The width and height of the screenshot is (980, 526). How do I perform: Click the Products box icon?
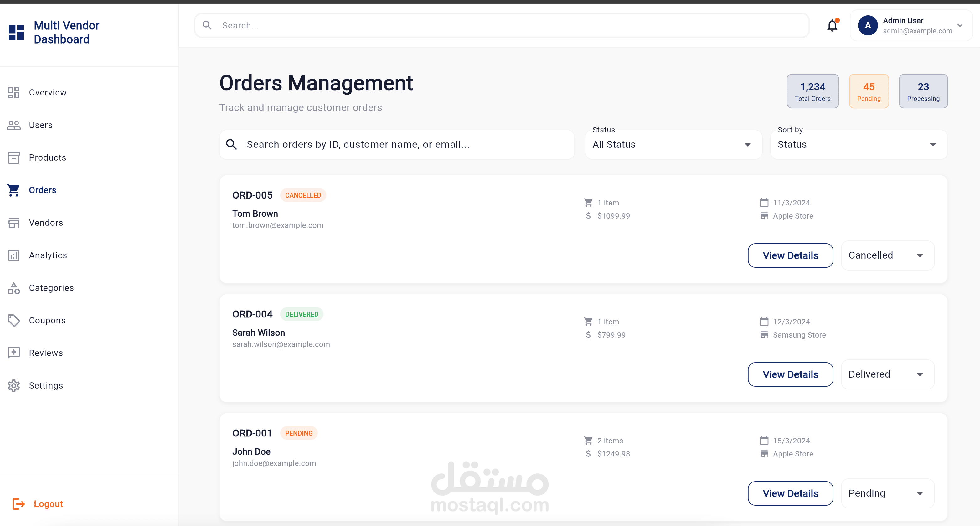click(14, 157)
